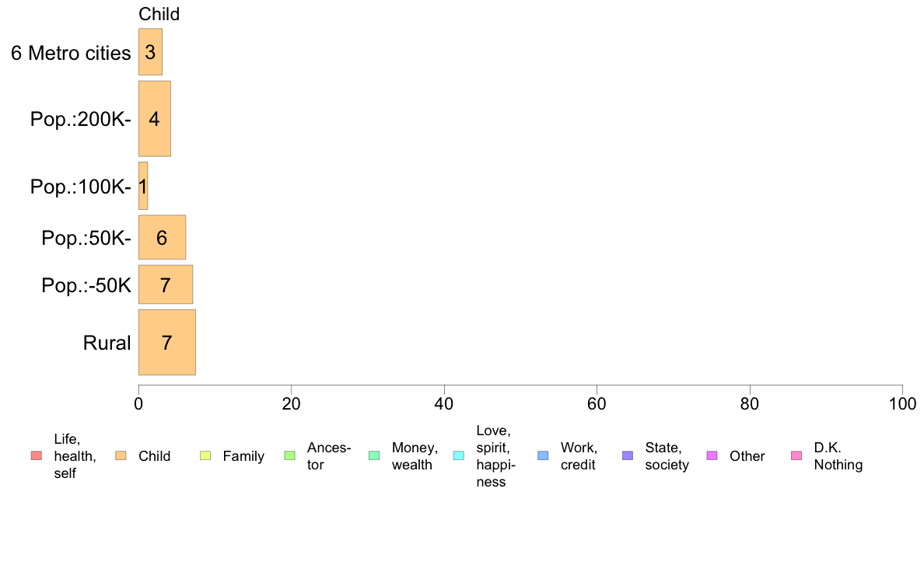Image resolution: width=924 pixels, height=572 pixels.
Task: Click the Pop.:-50K bar showing 7
Action: (166, 284)
